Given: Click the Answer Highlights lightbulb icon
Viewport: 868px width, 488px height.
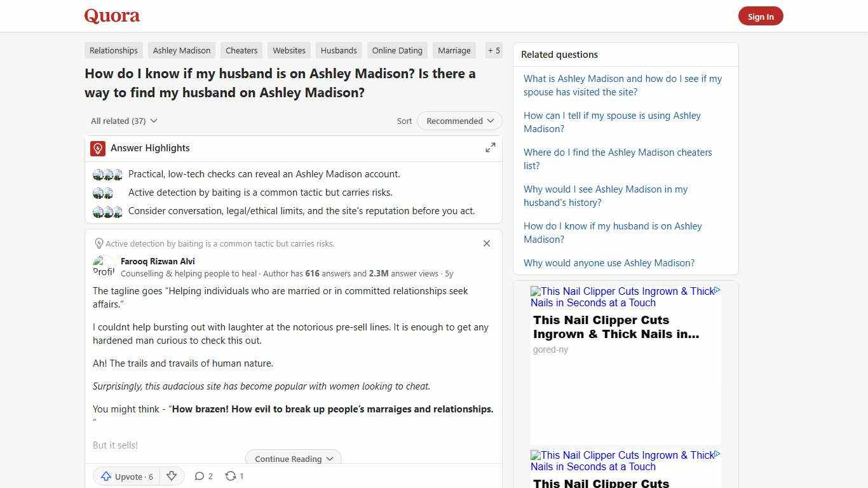Looking at the screenshot, I should pos(97,148).
